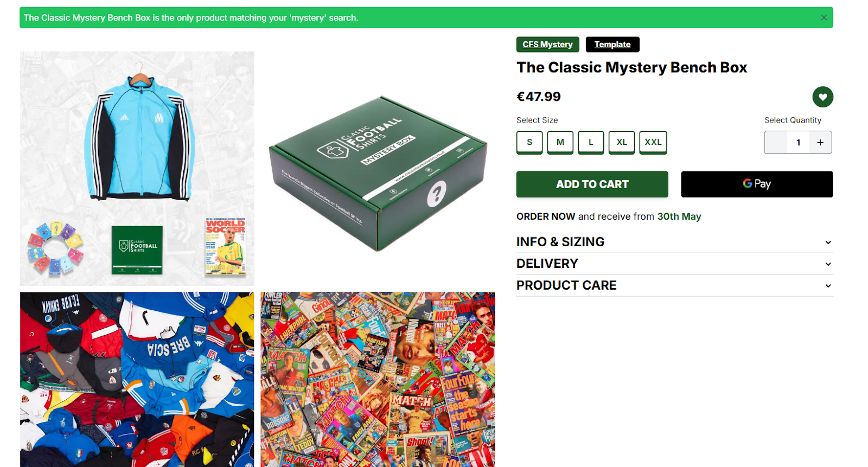
Task: Add product to wishlist with heart icon
Action: tap(822, 97)
